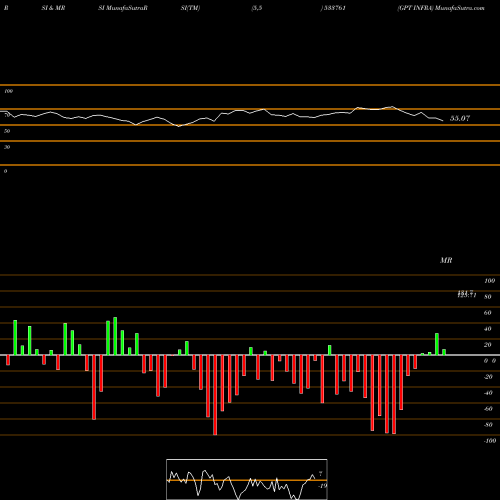Click the 60 label on MR axis
The height and width of the screenshot is (500, 500).
pyautogui.click(x=488, y=313)
